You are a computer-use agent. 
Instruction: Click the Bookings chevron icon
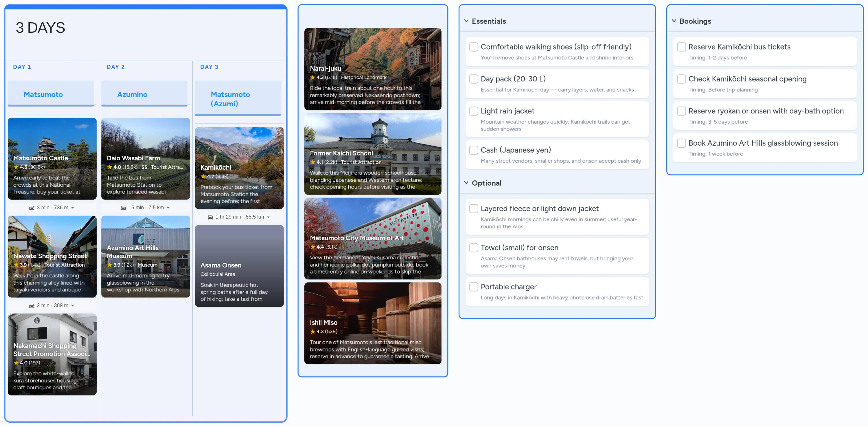pyautogui.click(x=674, y=21)
